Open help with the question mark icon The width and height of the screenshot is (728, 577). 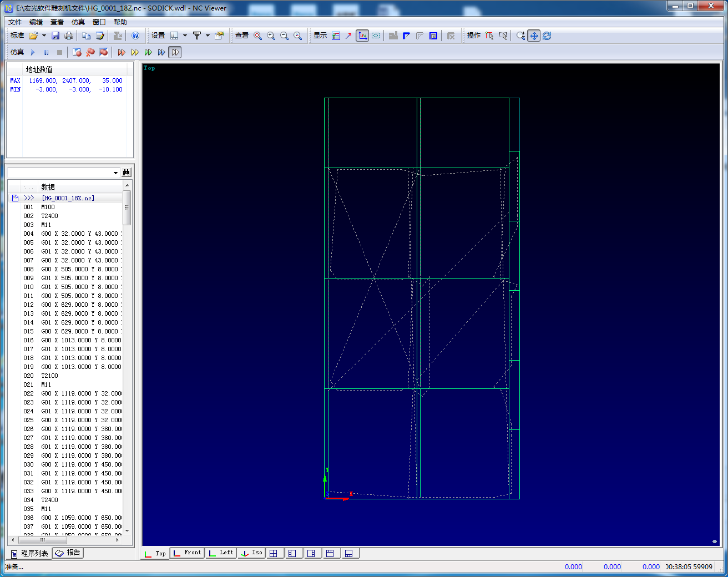click(x=135, y=36)
